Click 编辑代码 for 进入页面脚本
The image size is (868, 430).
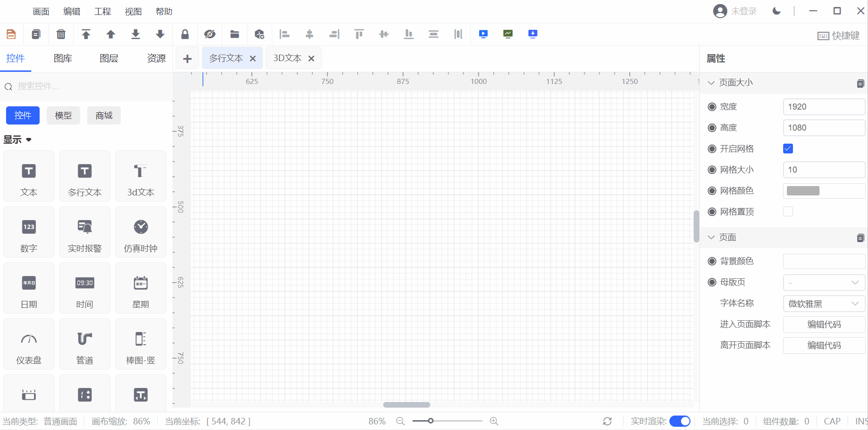(x=824, y=325)
